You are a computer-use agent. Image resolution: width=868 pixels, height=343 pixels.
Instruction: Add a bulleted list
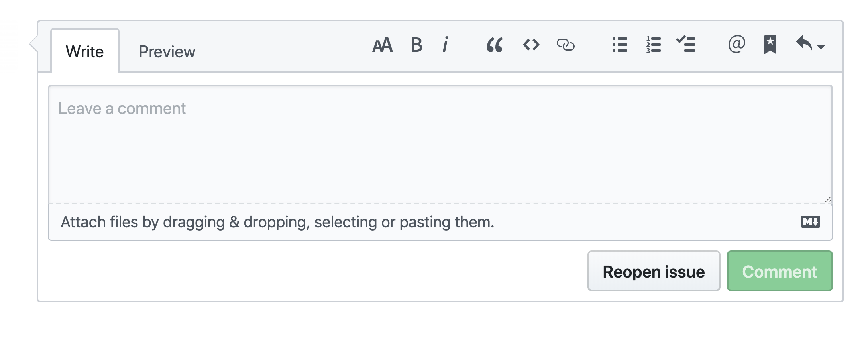pos(620,45)
